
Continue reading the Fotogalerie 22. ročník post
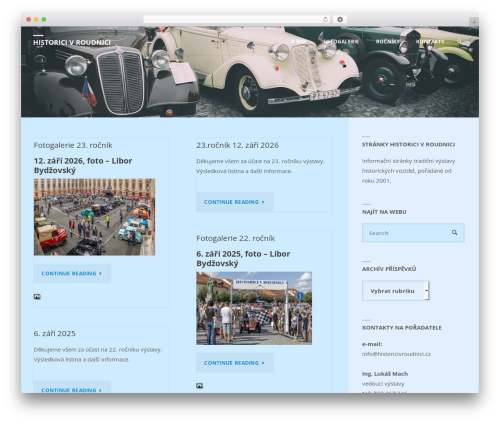(235, 363)
